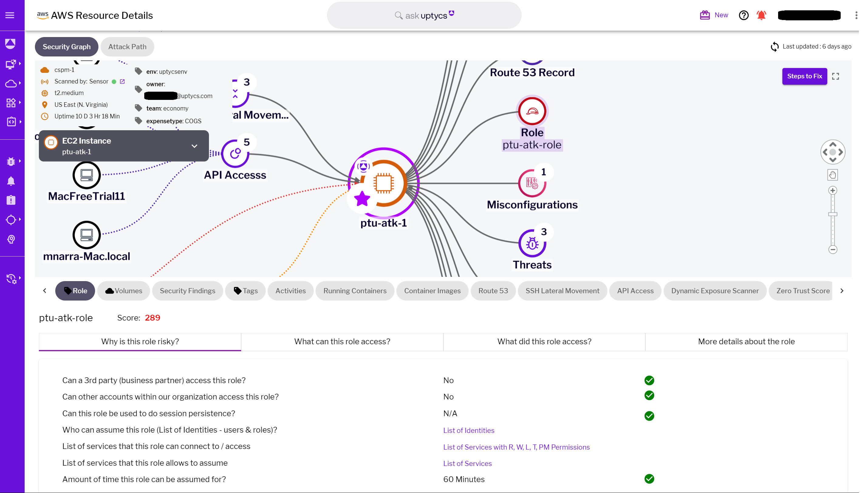The height and width of the screenshot is (493, 868).
Task: Click the right chevron to scroll resource tabs
Action: coord(842,291)
